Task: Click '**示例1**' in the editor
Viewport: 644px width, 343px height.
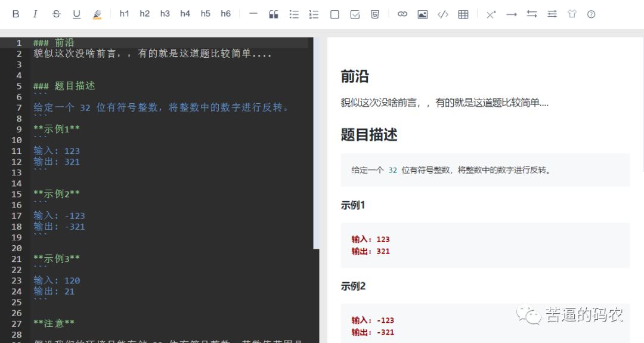Action: [x=57, y=129]
